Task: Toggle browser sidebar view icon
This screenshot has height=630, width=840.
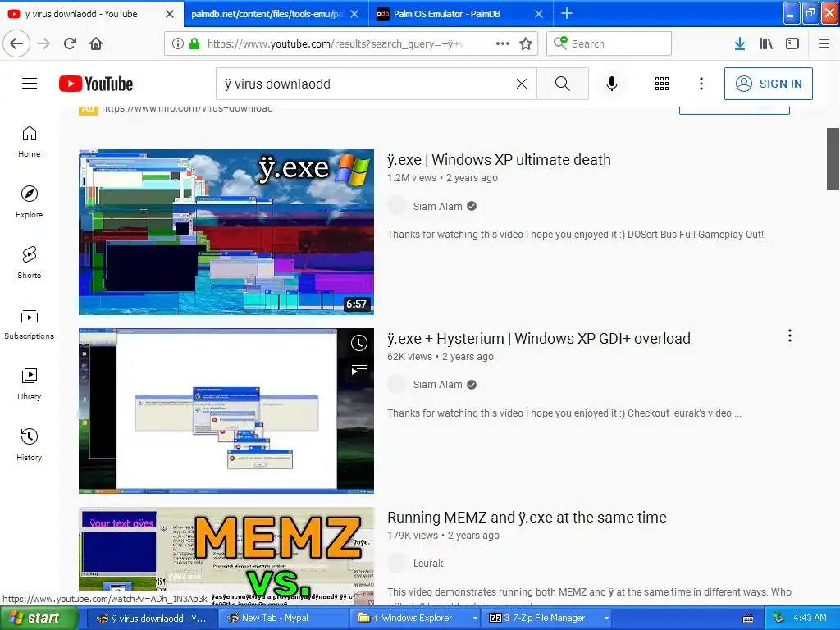Action: 792,43
